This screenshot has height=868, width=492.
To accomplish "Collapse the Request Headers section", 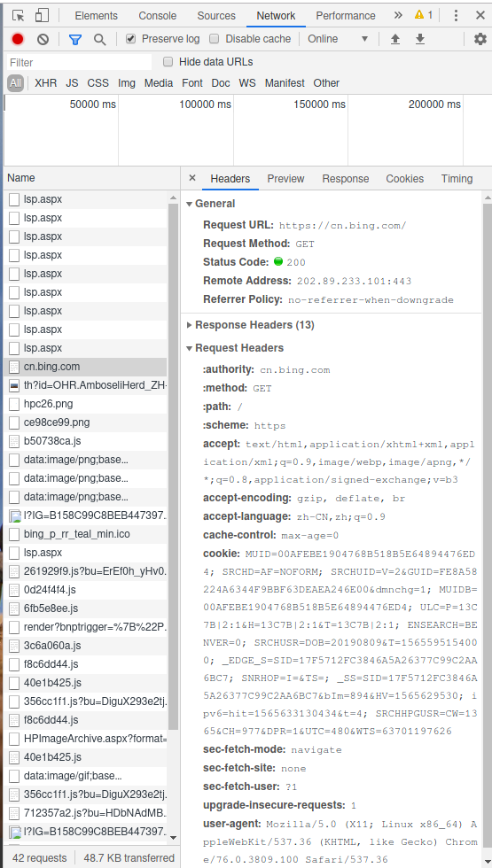I will coord(239,348).
